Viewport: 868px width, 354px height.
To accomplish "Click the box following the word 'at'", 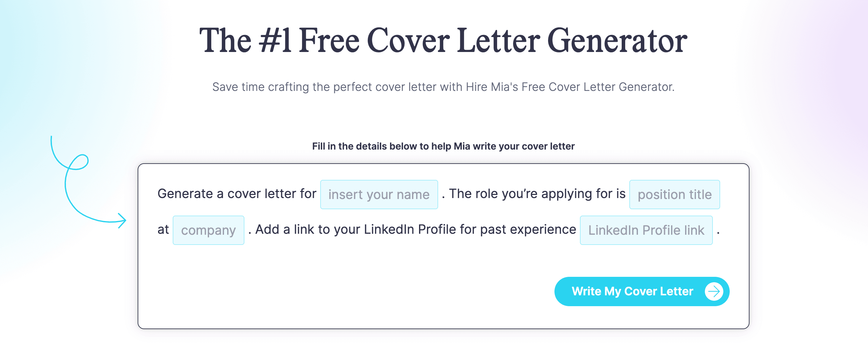I will 208,230.
